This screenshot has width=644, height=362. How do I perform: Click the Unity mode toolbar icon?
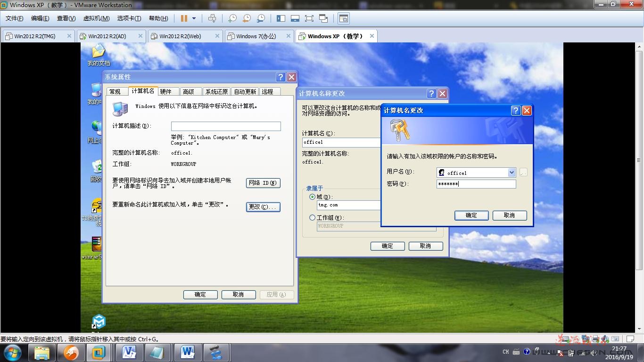coord(323,18)
